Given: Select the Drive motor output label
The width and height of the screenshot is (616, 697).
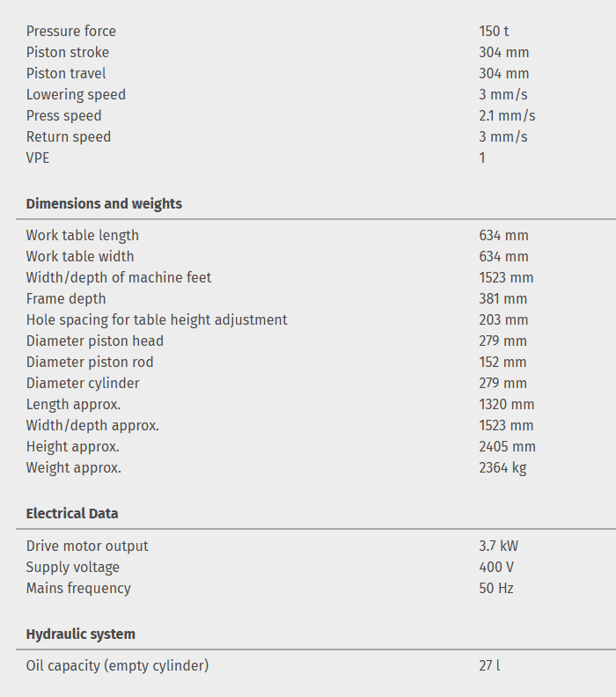Looking at the screenshot, I should click(x=87, y=546).
